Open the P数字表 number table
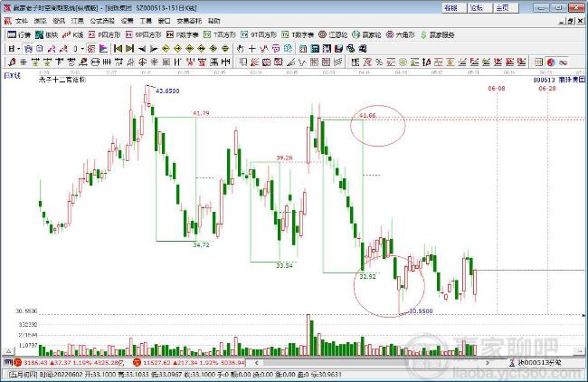Screen dimensions: 588x382 click(x=183, y=35)
